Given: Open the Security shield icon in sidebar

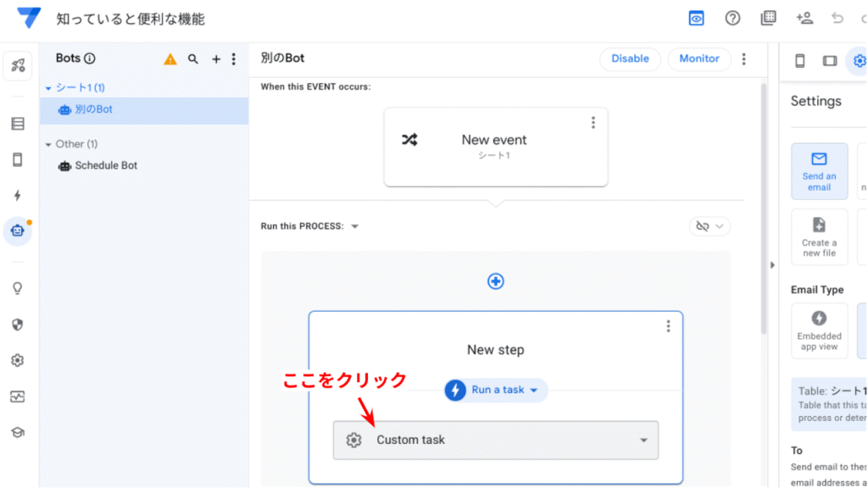Looking at the screenshot, I should tap(18, 324).
